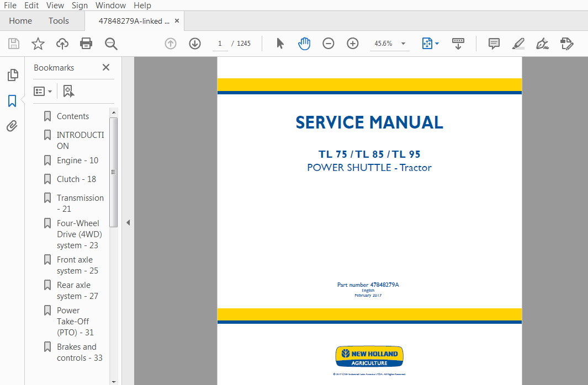
Task: Open the zoom level dropdown arrow
Action: 404,44
